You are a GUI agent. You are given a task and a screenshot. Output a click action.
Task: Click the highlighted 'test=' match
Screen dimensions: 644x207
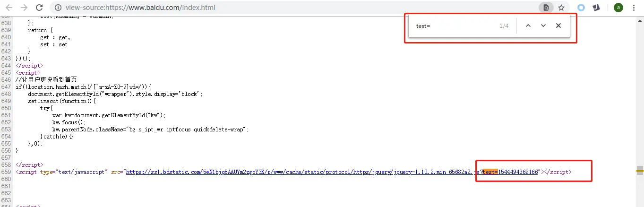coord(490,172)
